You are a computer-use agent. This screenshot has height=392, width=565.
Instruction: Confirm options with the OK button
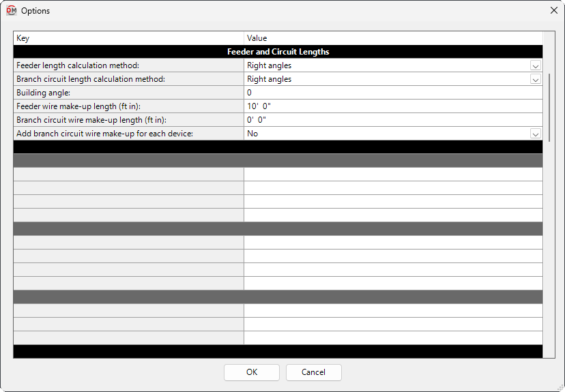[x=251, y=372]
